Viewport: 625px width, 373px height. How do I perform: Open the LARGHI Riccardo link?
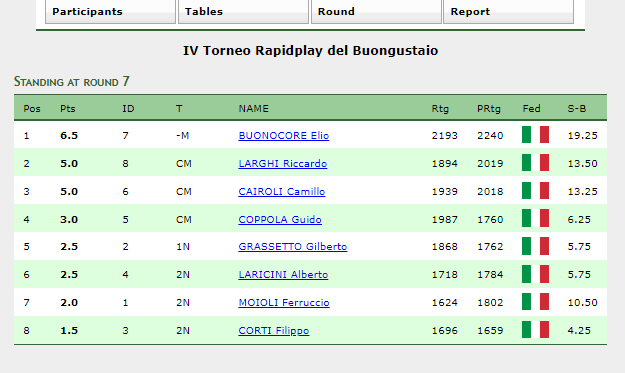(283, 163)
